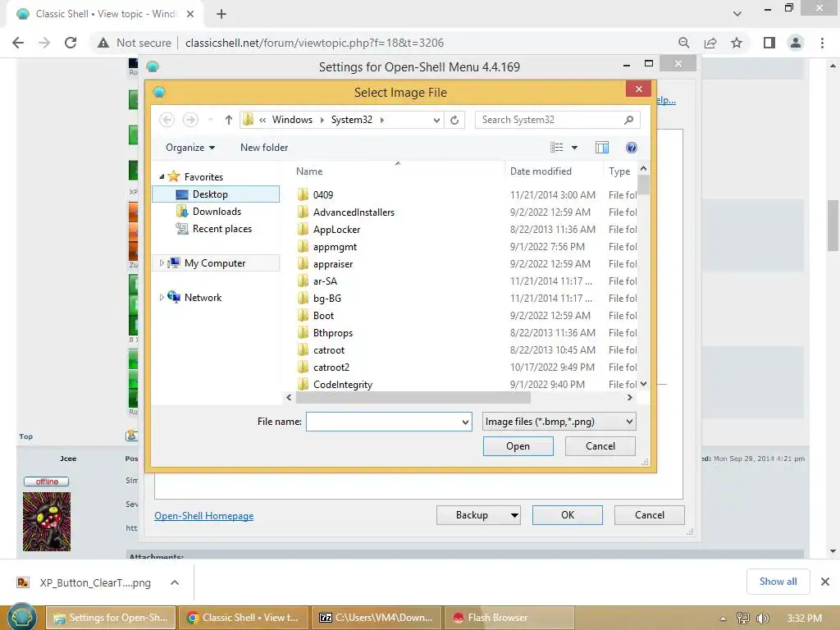Viewport: 840px width, 630px height.
Task: Click the search magnifier in Search System32
Action: [629, 120]
